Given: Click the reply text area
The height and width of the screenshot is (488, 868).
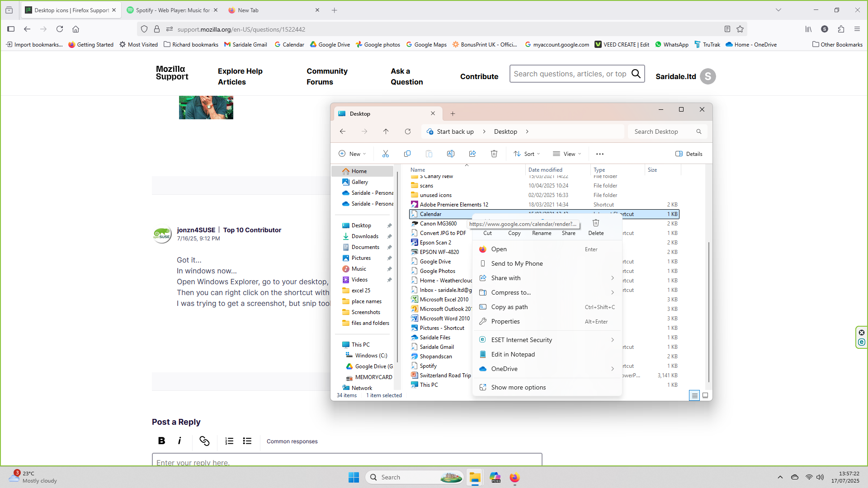Looking at the screenshot, I should tap(347, 460).
